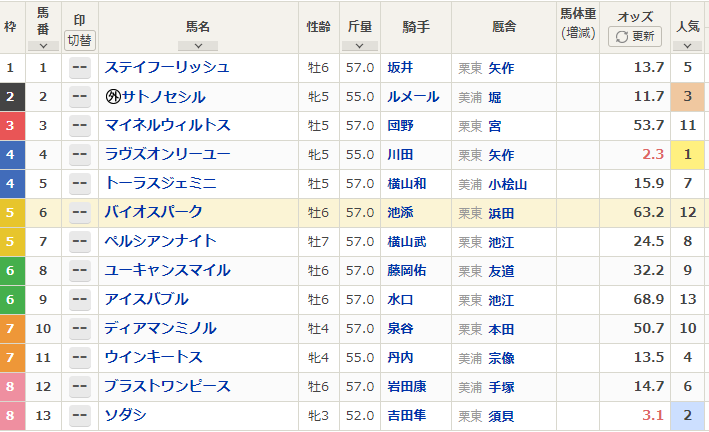Open horse page for ディアマンミノル
This screenshot has width=709, height=432.
[x=160, y=328]
